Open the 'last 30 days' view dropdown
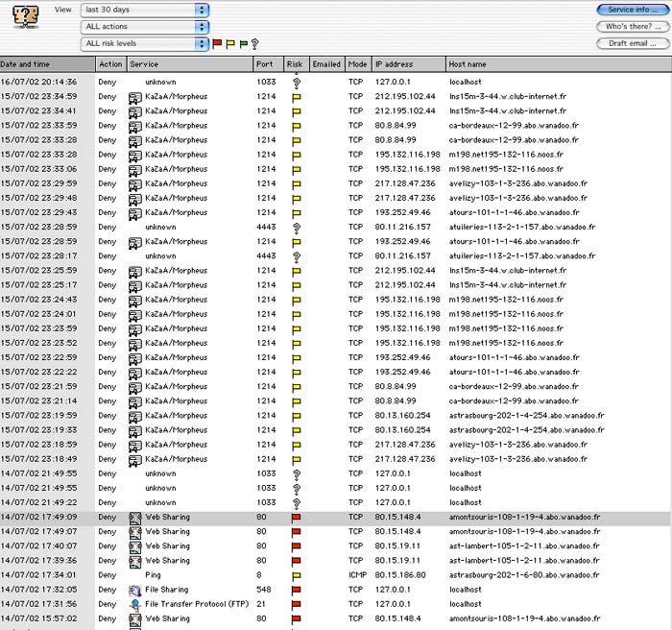The image size is (672, 630). (x=145, y=10)
